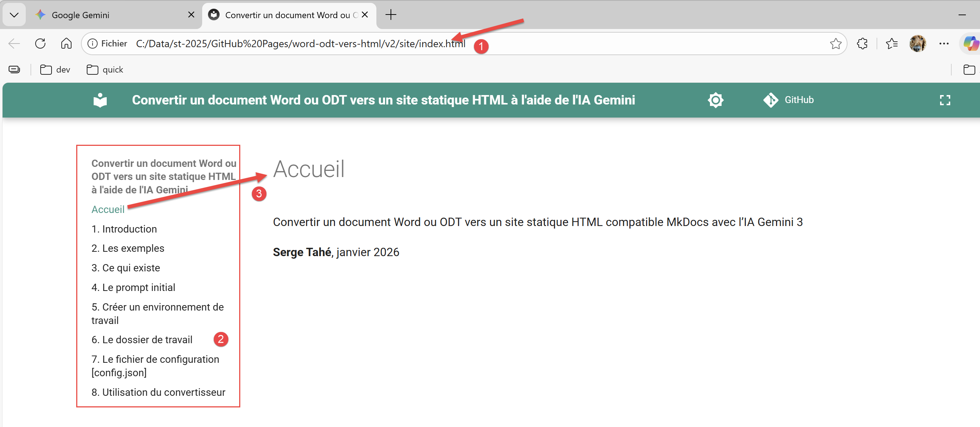Click the book logo in header
This screenshot has height=427, width=980.
tap(100, 100)
